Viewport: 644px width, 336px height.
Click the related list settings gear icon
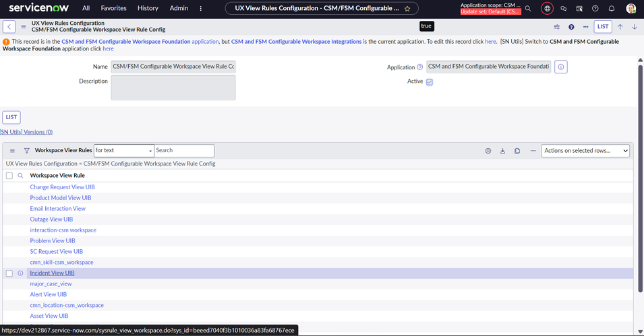(x=488, y=151)
